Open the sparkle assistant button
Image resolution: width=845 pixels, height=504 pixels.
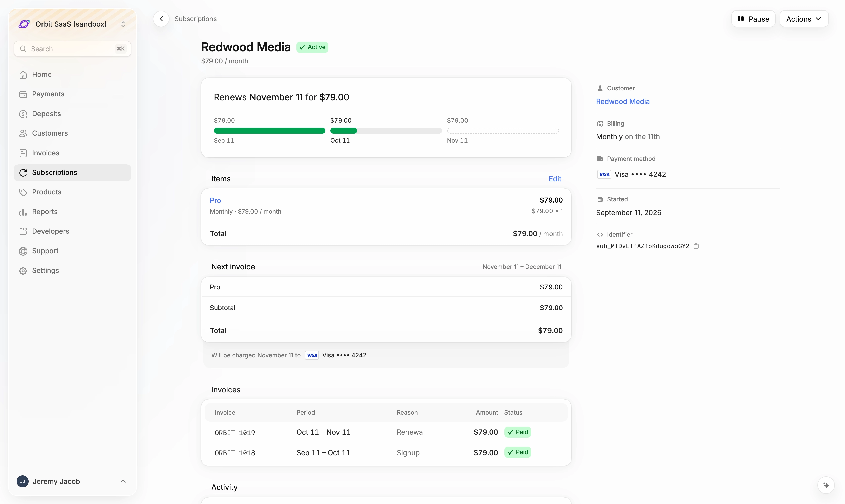[826, 486]
